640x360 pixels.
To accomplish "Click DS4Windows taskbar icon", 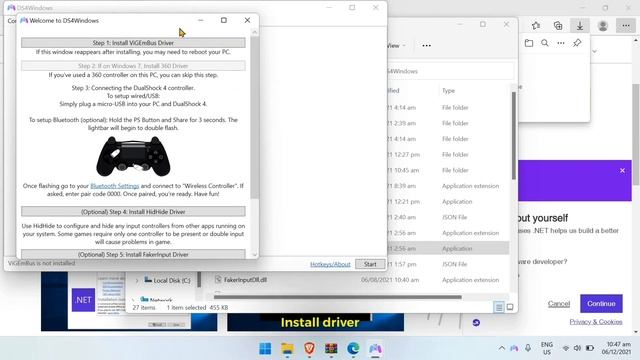I will (375, 349).
